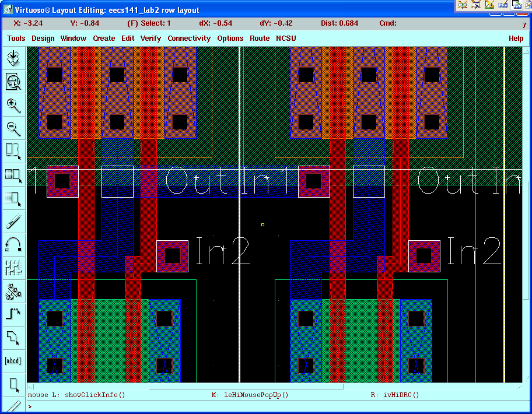Click the Save icon in the left toolbar

coord(13,58)
